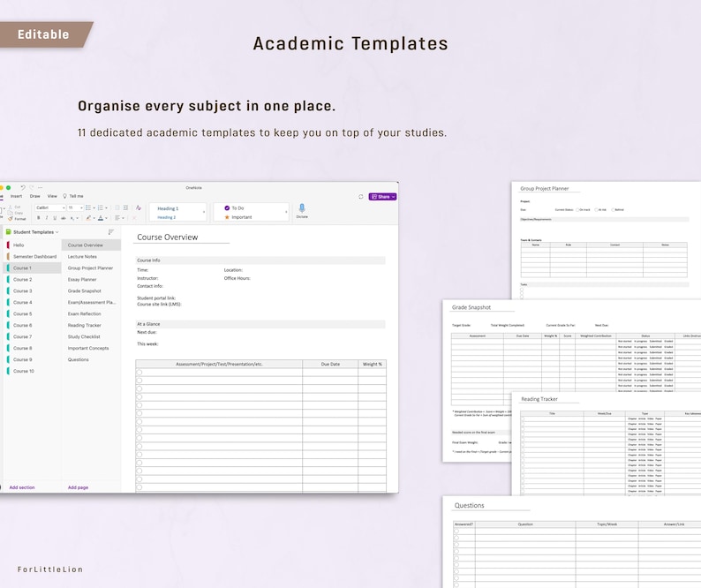
Task: Toggle underline formatting
Action: tap(55, 218)
